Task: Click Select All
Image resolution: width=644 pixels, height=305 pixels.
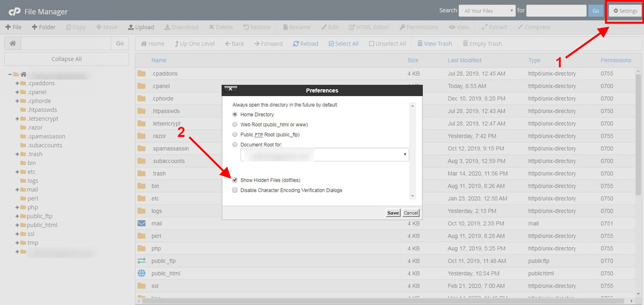Action: click(x=343, y=44)
